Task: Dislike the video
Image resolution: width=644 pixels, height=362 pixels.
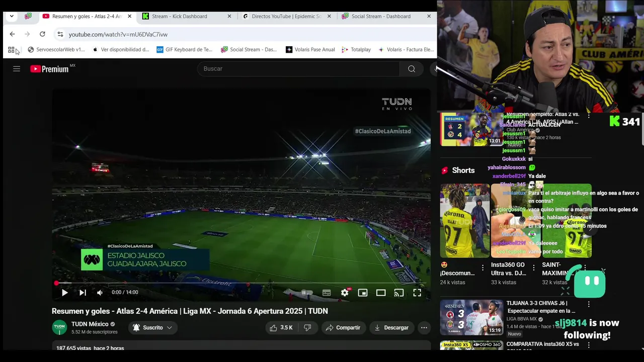Action: click(307, 328)
